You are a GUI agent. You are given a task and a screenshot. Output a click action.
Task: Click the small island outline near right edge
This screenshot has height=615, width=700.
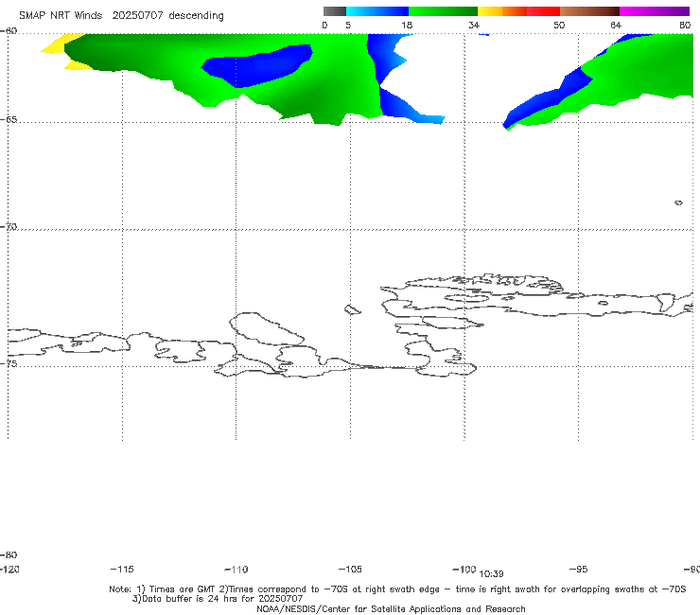coord(678,202)
